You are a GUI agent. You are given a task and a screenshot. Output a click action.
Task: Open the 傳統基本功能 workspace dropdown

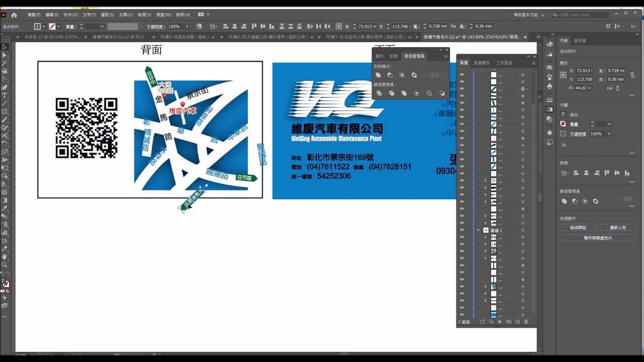[x=529, y=15]
